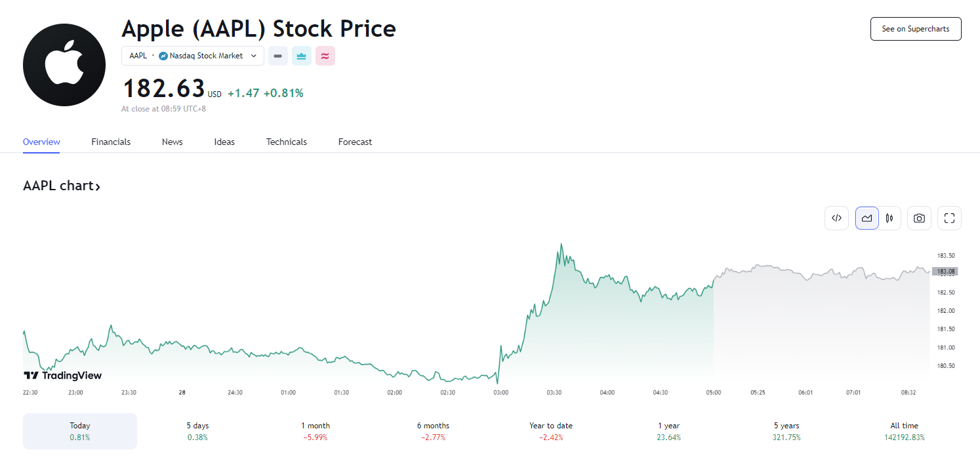980x469 pixels.
Task: Click the gray dash badge icon
Action: (x=278, y=56)
